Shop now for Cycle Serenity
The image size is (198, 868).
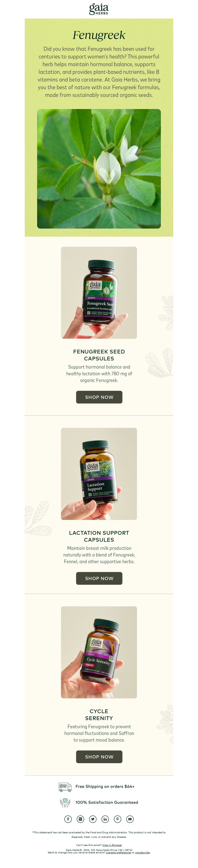click(x=99, y=756)
